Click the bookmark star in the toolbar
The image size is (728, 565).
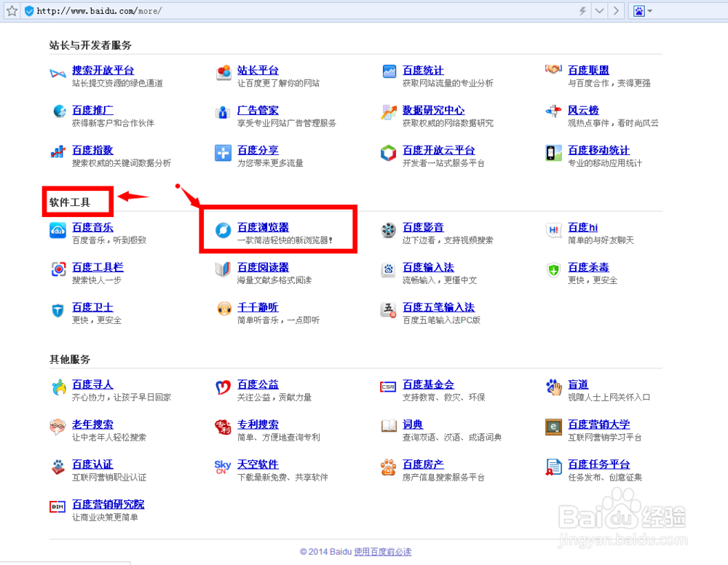(11, 11)
